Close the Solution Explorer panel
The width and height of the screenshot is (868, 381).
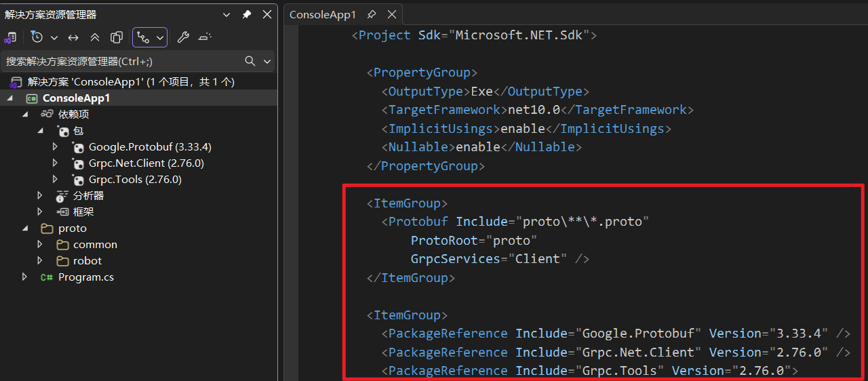coord(267,14)
